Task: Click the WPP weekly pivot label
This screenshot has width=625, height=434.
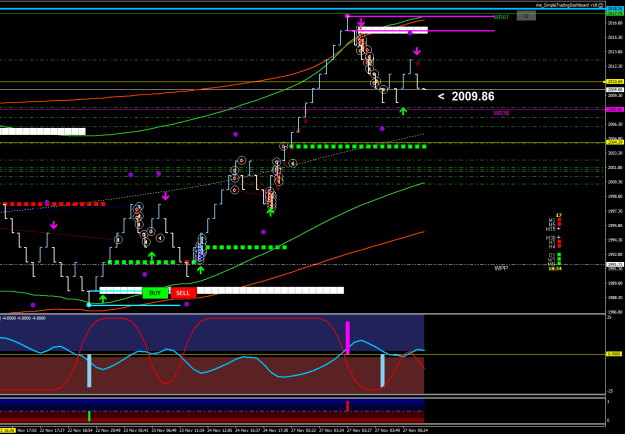Action: pyautogui.click(x=501, y=268)
